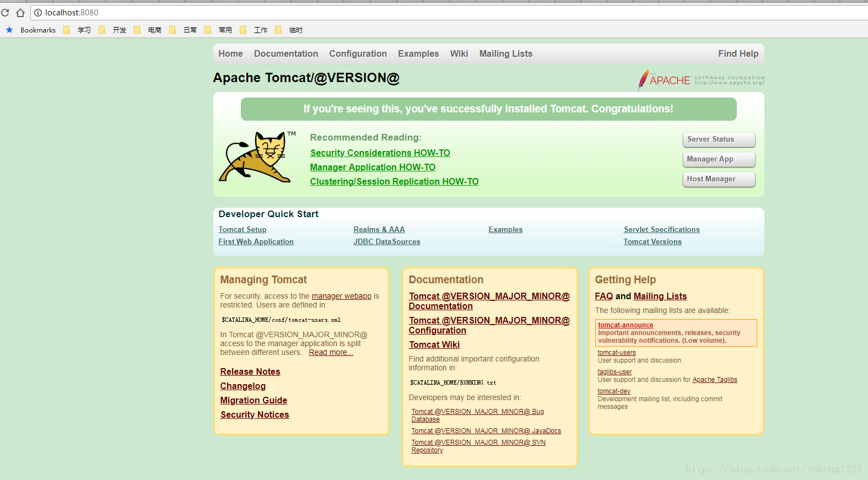Viewport: 868px width, 480px height.
Task: Click the Bookmarks star icon
Action: point(9,30)
